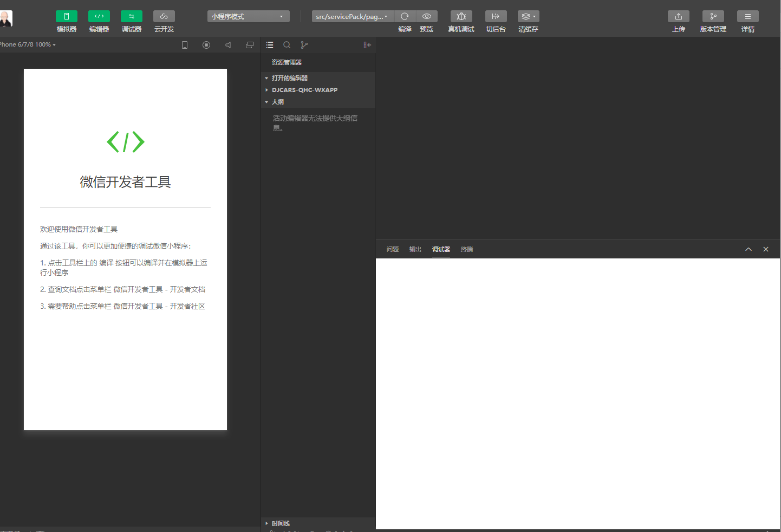The width and height of the screenshot is (781, 532).
Task: Collapse the 打开的编辑器 section
Action: click(x=318, y=78)
